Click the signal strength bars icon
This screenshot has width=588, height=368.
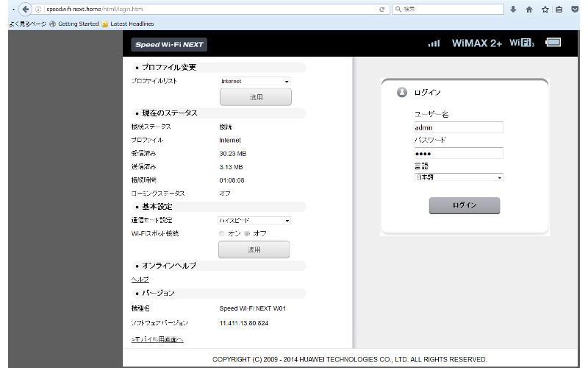point(434,43)
